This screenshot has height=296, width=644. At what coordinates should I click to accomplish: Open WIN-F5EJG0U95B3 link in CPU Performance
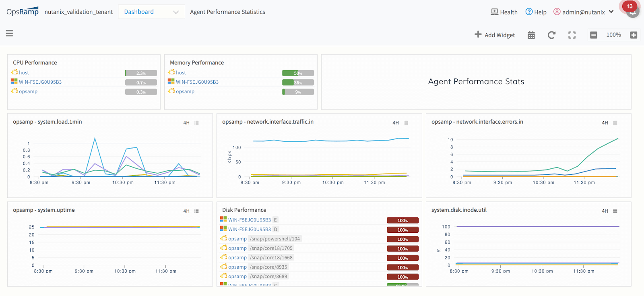pyautogui.click(x=40, y=82)
